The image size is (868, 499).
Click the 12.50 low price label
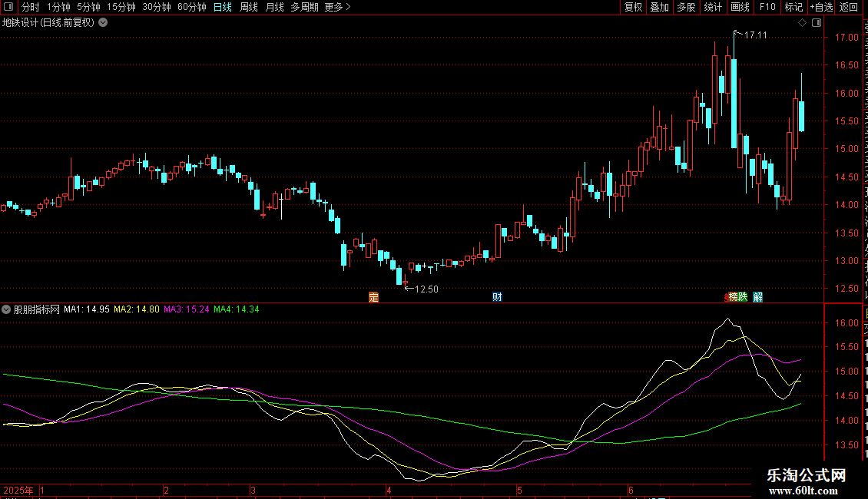(426, 289)
